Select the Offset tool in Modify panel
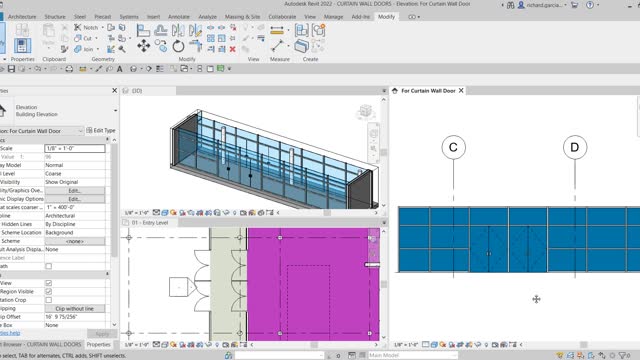640x360 pixels. point(160,30)
